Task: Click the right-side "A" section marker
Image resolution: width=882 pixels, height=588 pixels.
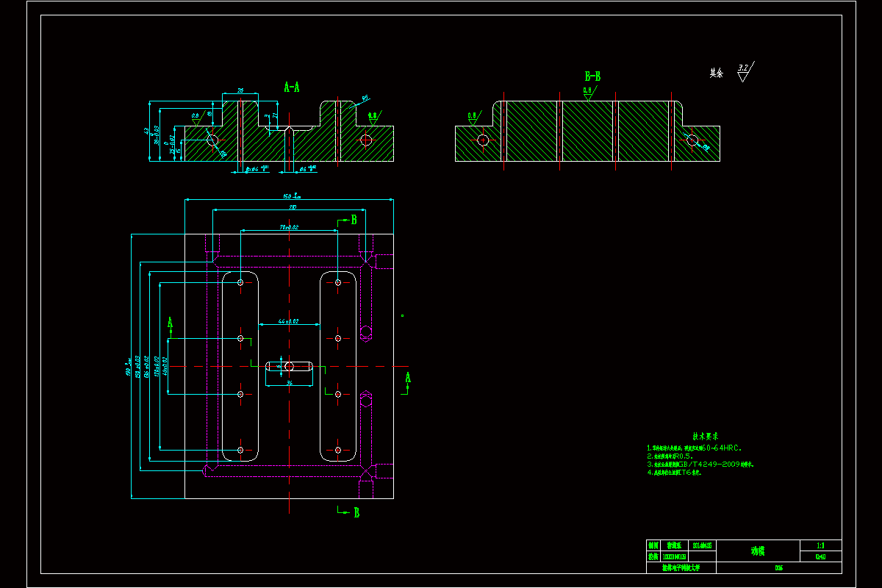Action: [408, 377]
